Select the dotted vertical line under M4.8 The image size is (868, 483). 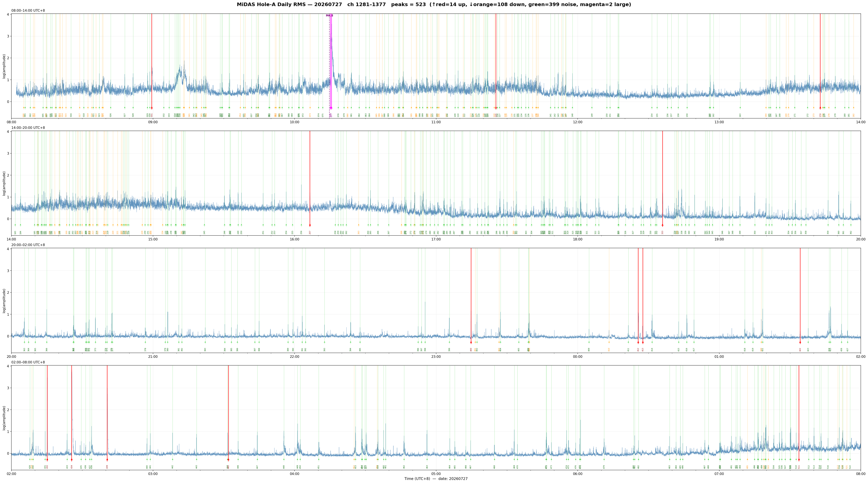330,66
